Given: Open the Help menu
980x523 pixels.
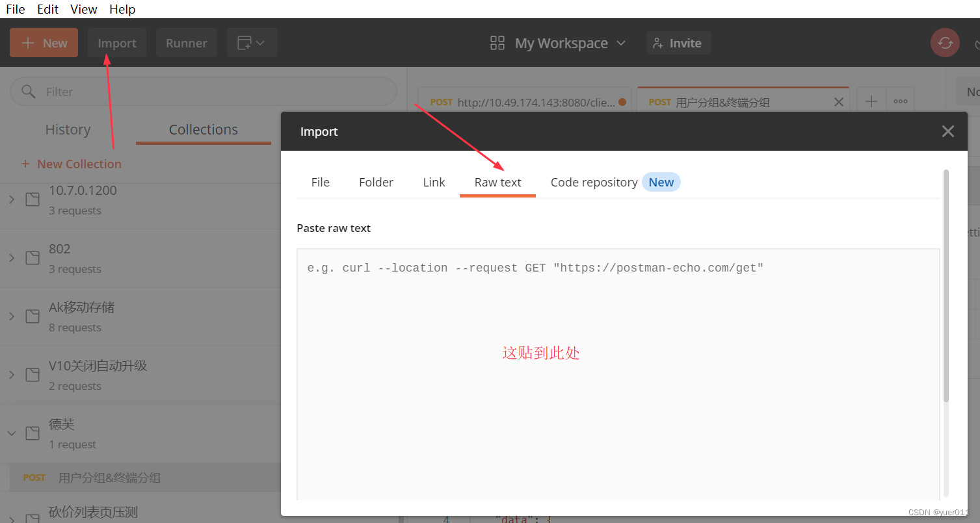Looking at the screenshot, I should tap(122, 9).
